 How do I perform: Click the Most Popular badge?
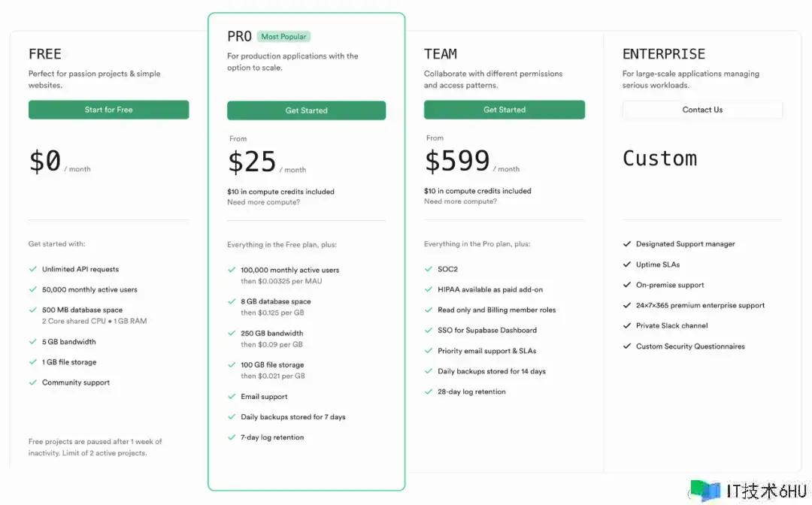[283, 36]
